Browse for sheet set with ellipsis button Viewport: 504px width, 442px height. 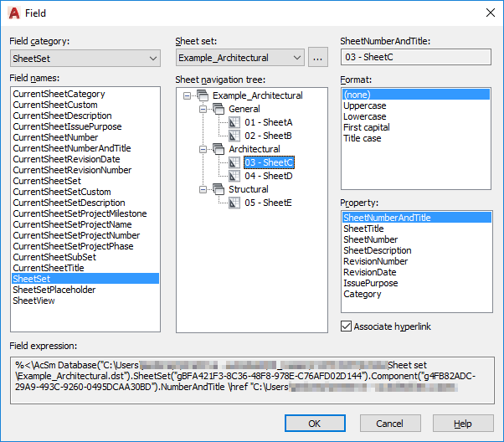(318, 58)
